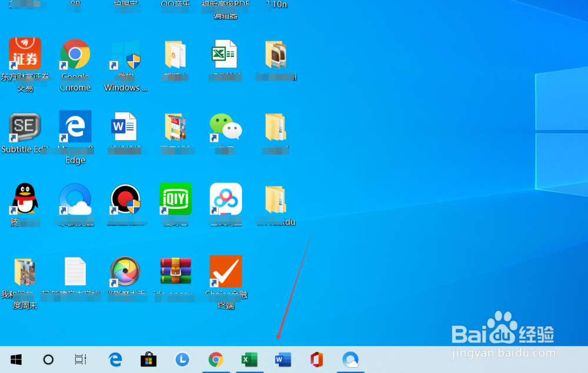Open Microsoft Store from the taskbar

click(149, 359)
